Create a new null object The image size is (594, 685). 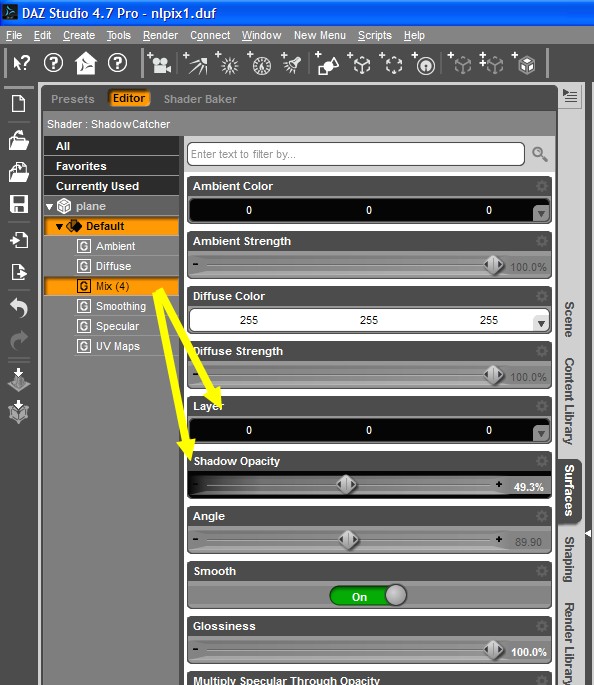click(360, 64)
